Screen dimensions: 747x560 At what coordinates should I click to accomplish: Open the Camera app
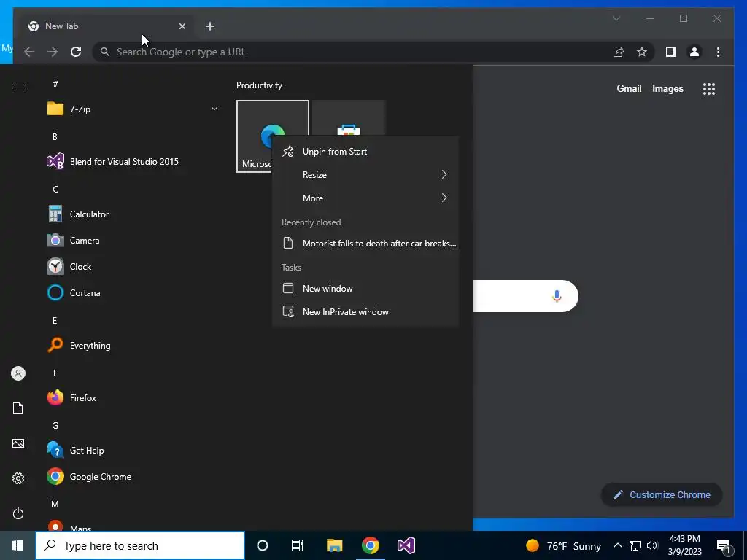click(x=132, y=241)
